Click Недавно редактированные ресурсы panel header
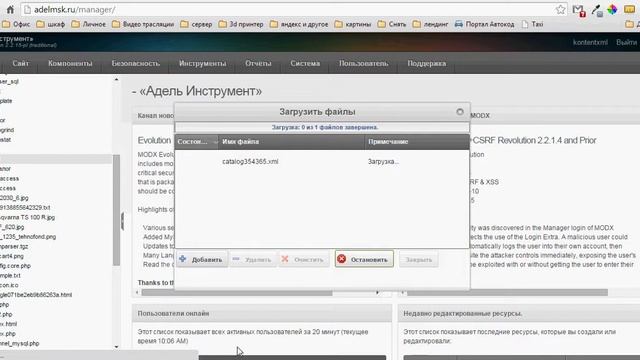 click(x=519, y=313)
